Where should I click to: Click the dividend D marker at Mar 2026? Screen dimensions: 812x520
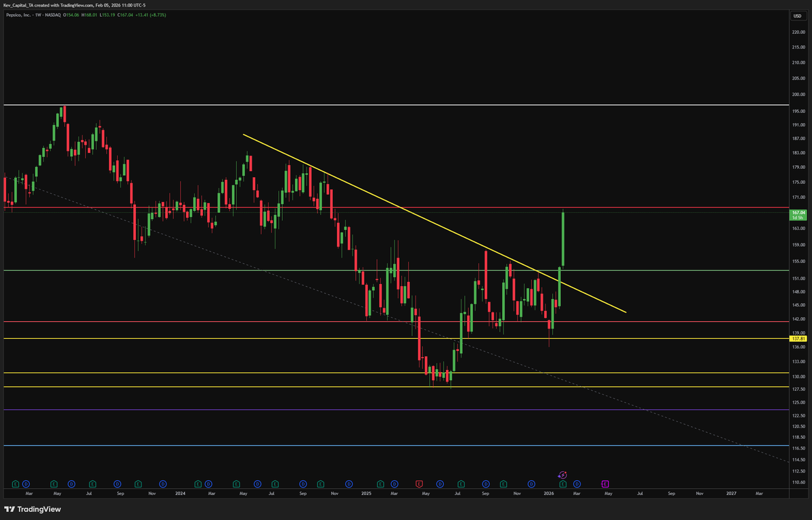[x=577, y=483]
